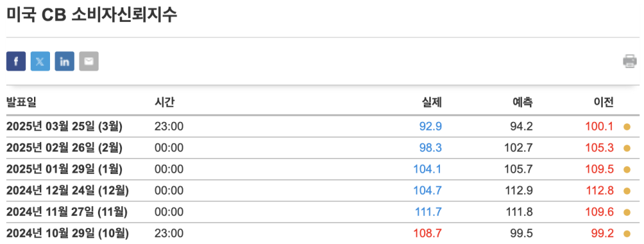Share on X (Twitter) icon
Screen dimensions: 644x244
pos(40,61)
